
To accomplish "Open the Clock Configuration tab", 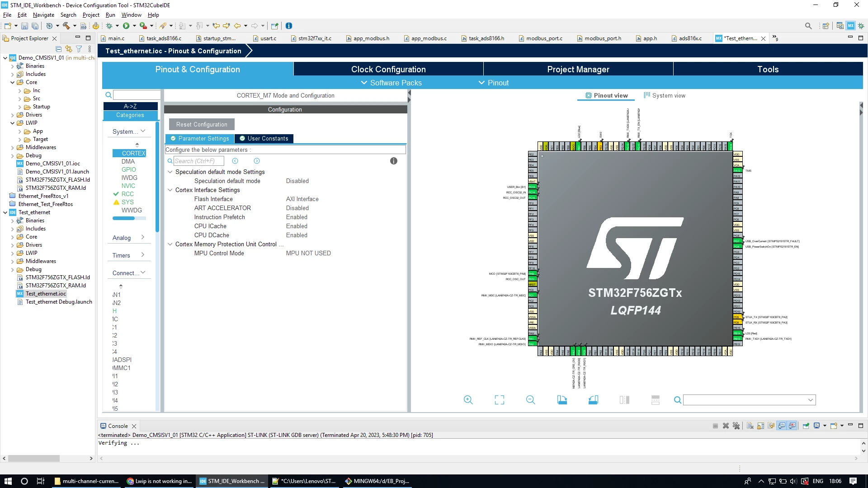I will 388,69.
